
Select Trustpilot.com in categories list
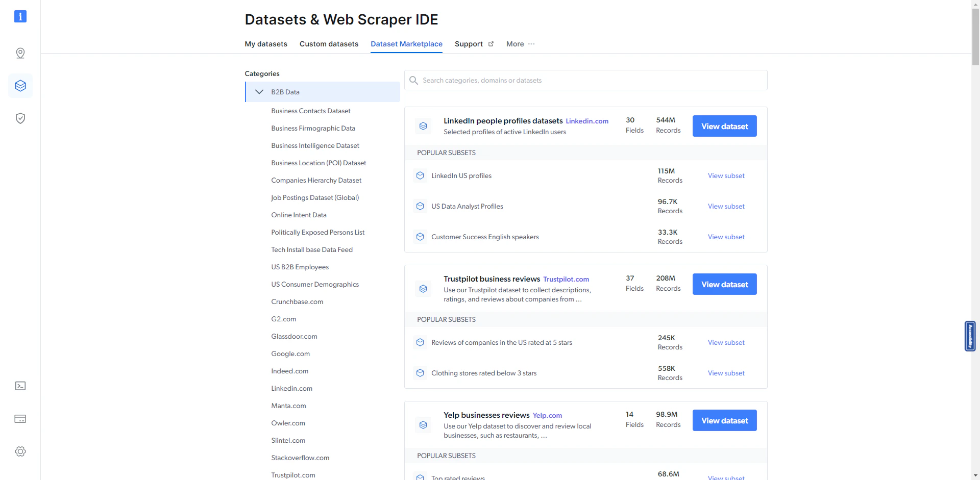(293, 475)
